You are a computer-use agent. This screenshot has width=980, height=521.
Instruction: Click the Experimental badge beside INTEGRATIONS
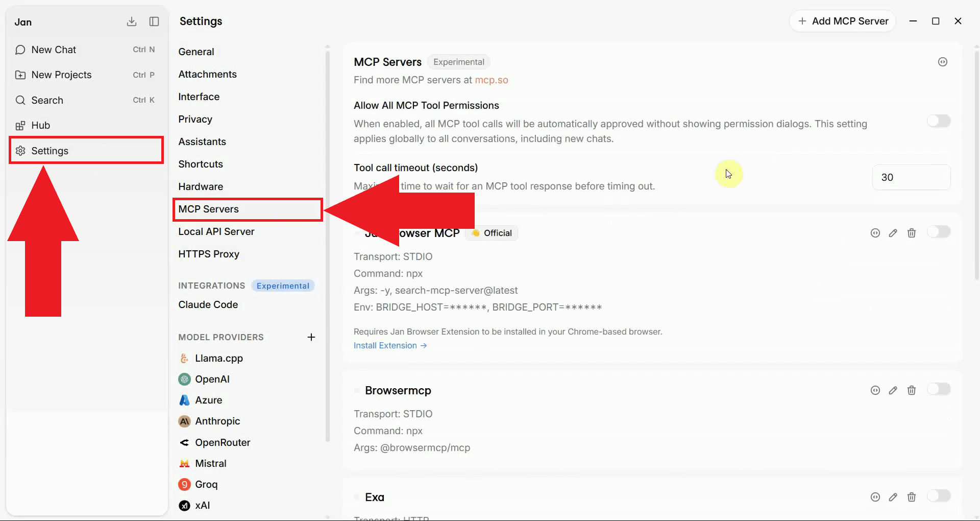tap(283, 286)
